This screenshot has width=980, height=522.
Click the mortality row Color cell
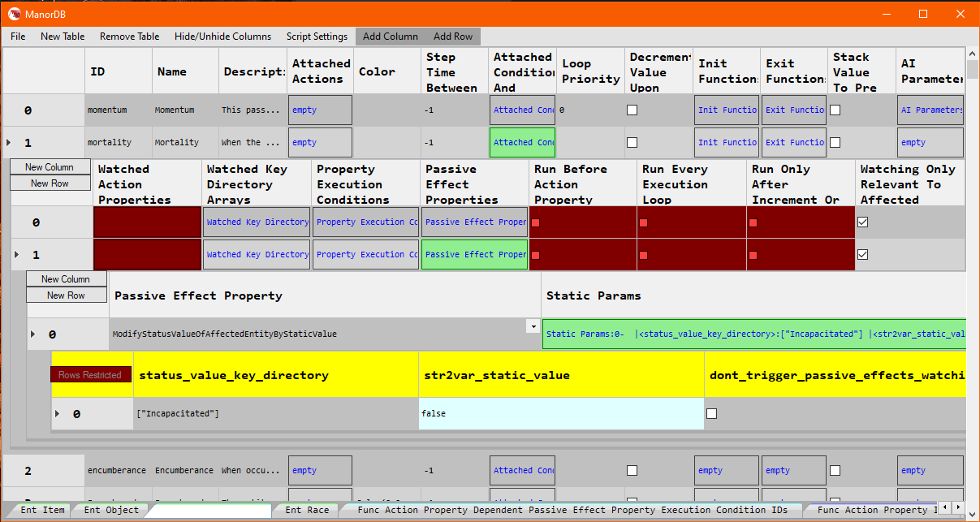tap(386, 142)
